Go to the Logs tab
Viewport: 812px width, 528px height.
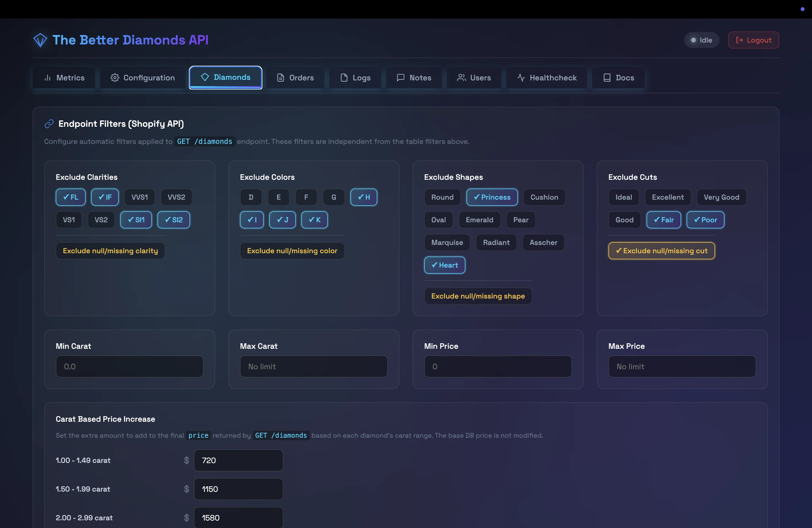pyautogui.click(x=355, y=78)
